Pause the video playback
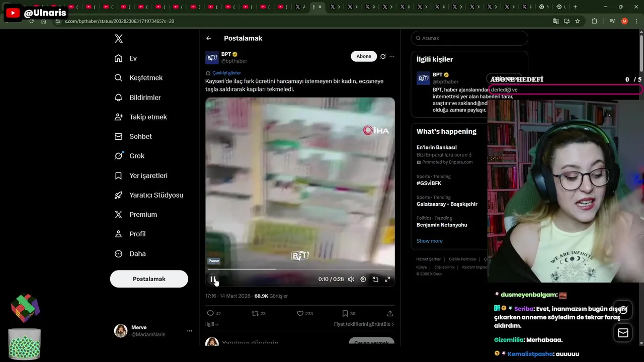 [213, 279]
